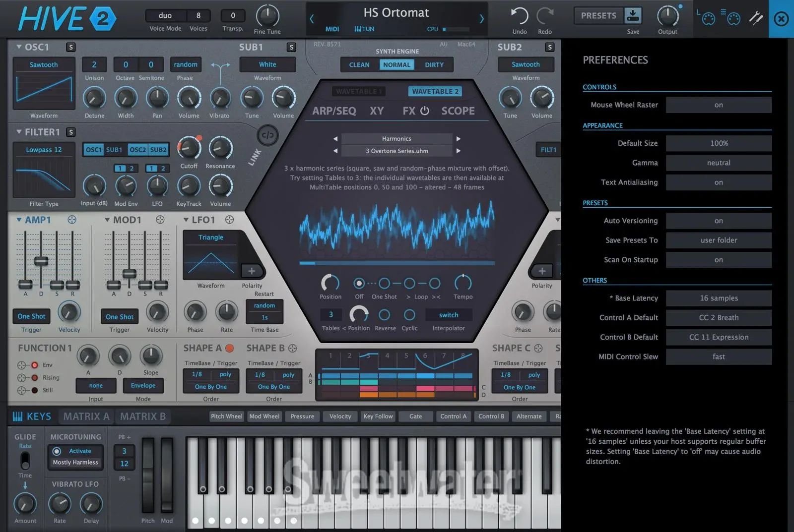794x532 pixels.
Task: Click the MOD1 drag-source crosshair icon
Action: coord(160,220)
